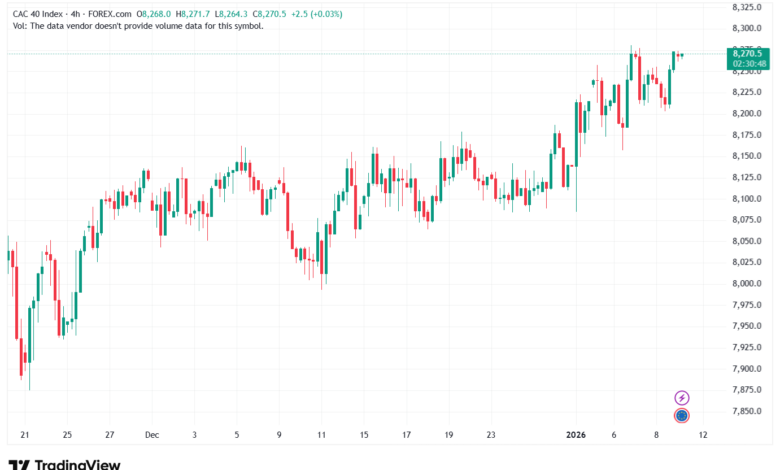
Task: Click the candle countdown timer 02:30:48
Action: point(746,64)
